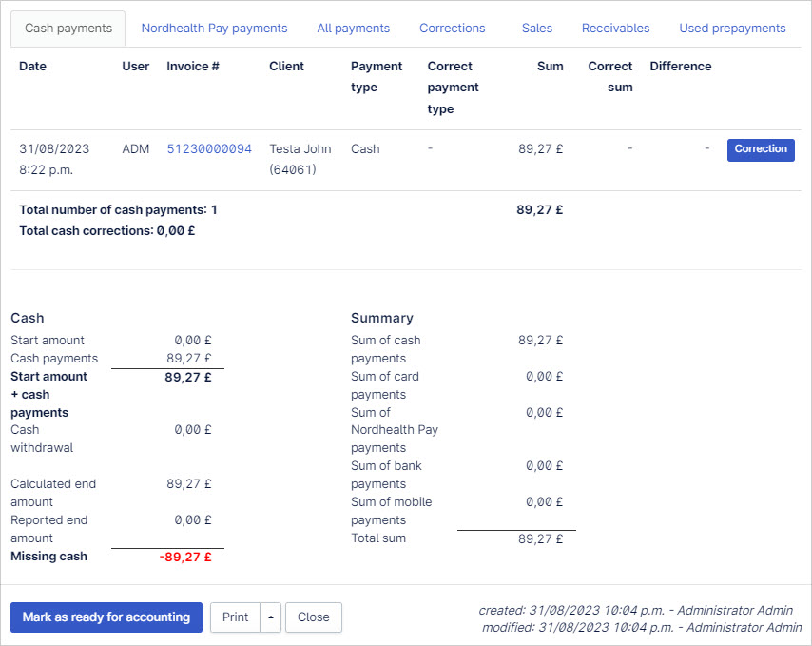Click the red Missing cash value -89,27 £

pyautogui.click(x=185, y=558)
